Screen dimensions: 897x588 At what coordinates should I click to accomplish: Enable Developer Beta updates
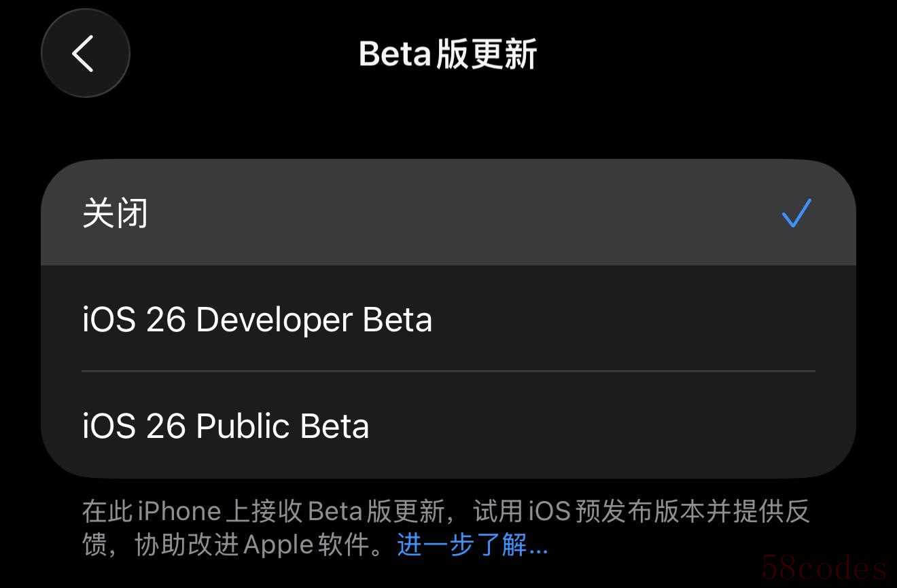[x=448, y=319]
